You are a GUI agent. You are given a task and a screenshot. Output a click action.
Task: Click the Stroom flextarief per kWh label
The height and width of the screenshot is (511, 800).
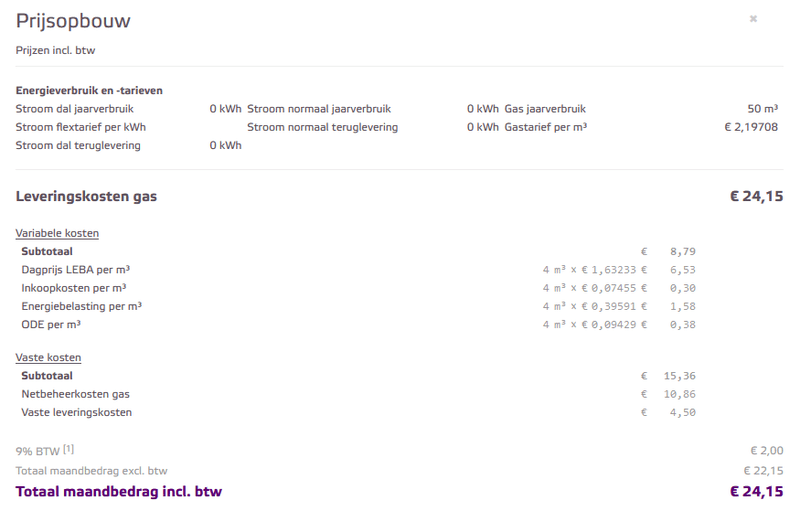pos(81,127)
